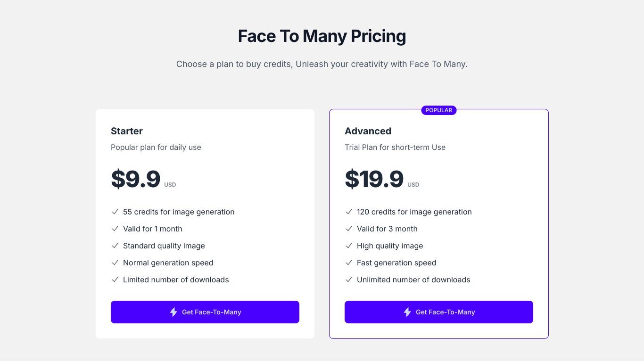Click the Advanced plan Get Face-To-Many button

click(439, 312)
